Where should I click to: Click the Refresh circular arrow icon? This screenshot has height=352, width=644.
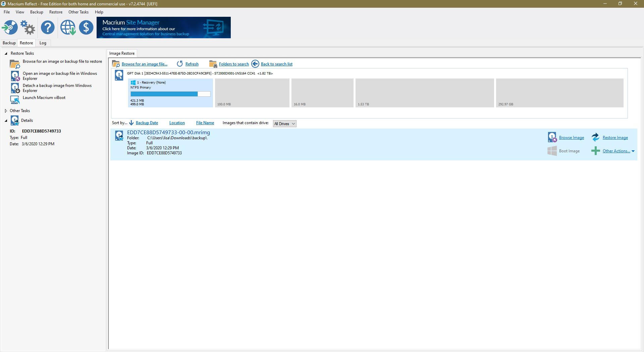[180, 64]
